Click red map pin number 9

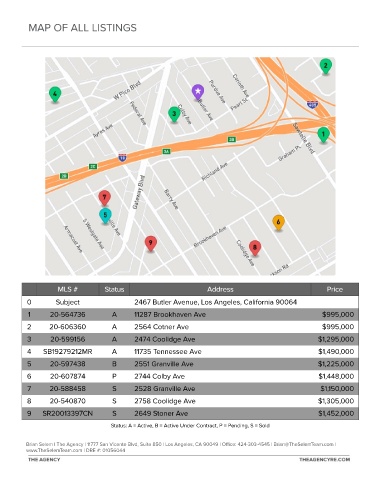coord(151,243)
